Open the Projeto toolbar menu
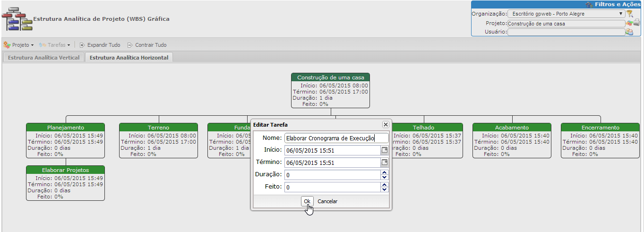The height and width of the screenshot is (232, 644). 19,45
